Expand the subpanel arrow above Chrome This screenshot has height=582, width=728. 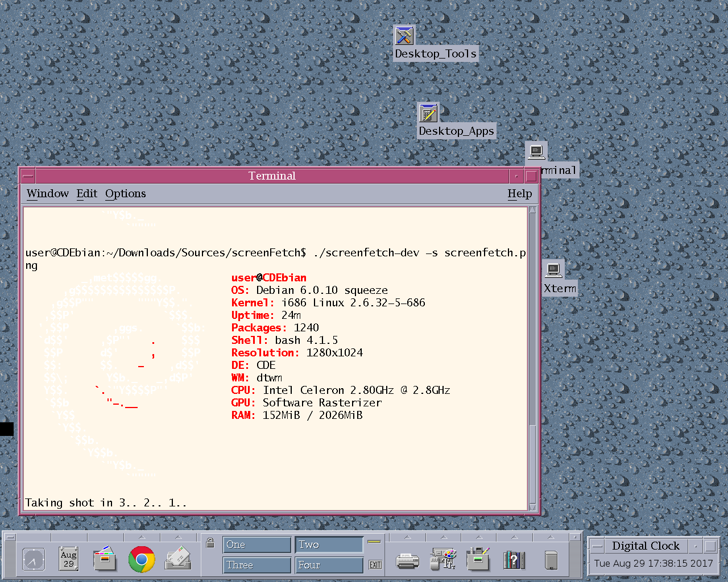pos(142,537)
